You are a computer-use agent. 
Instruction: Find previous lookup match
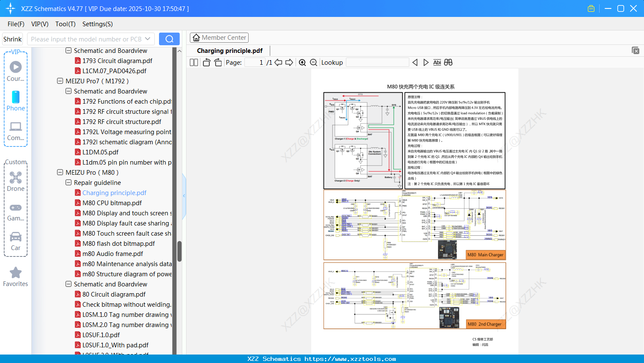415,62
